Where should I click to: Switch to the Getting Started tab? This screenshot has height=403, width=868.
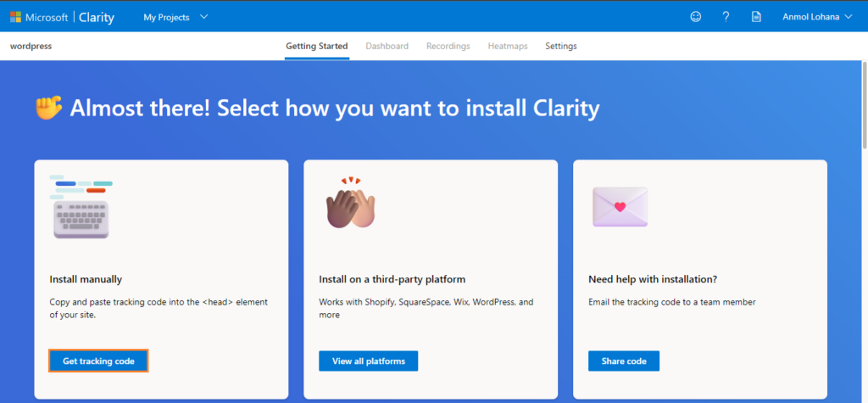[317, 46]
